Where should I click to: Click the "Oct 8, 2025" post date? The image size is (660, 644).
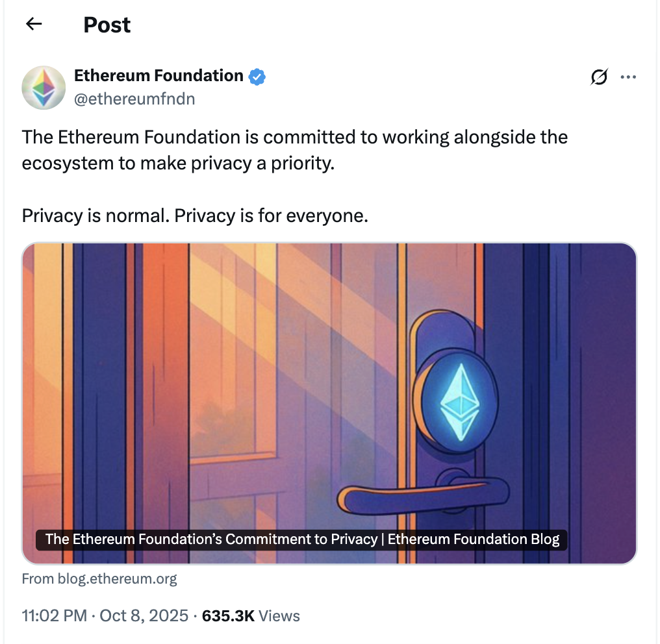pos(144,616)
